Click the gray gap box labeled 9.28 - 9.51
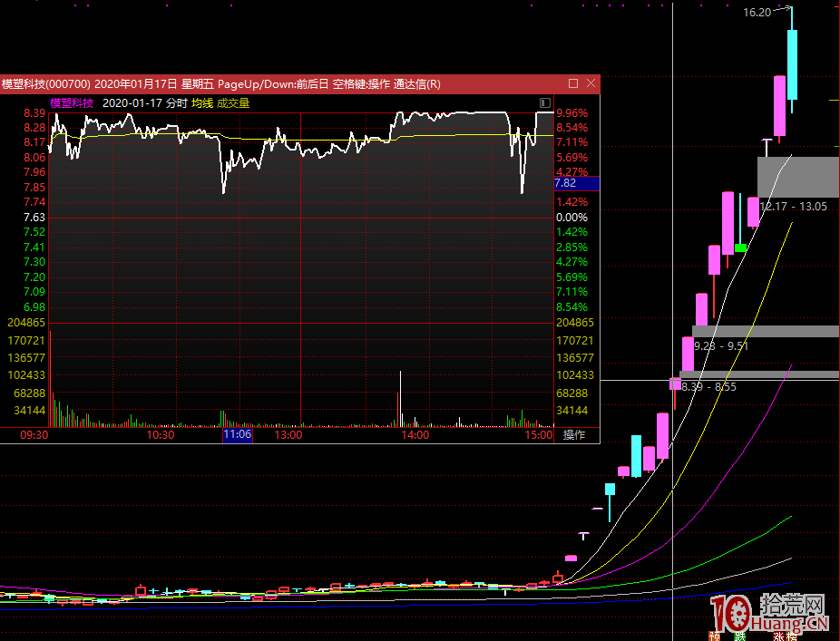 tap(765, 332)
